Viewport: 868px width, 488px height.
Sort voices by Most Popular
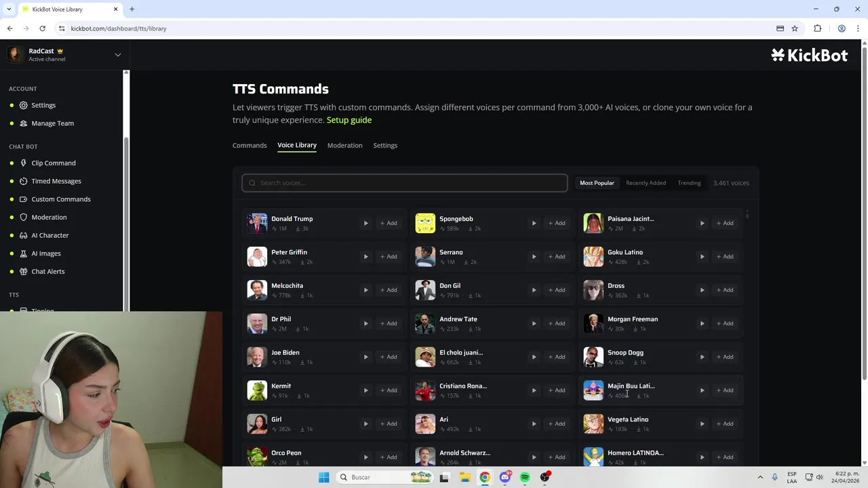597,183
